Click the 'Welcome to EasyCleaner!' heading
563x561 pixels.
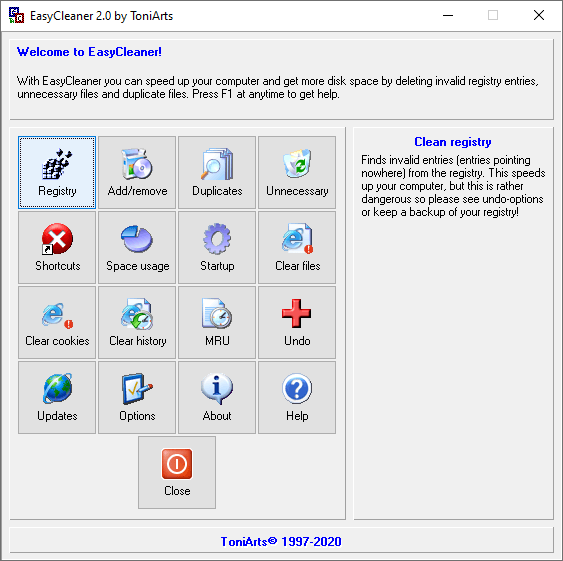pos(89,52)
